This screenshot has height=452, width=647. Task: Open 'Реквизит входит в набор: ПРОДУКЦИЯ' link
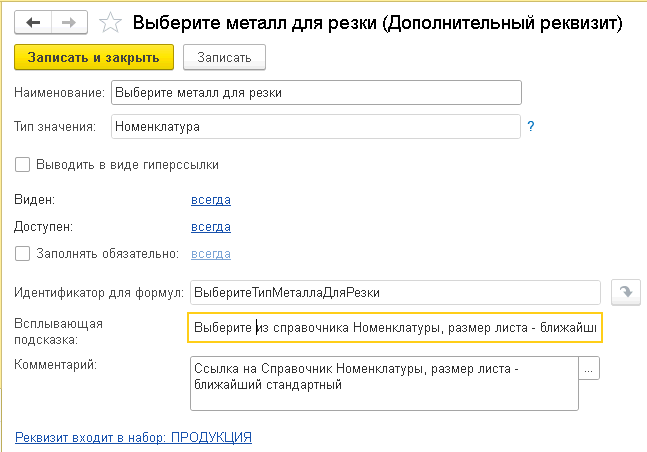pyautogui.click(x=133, y=437)
